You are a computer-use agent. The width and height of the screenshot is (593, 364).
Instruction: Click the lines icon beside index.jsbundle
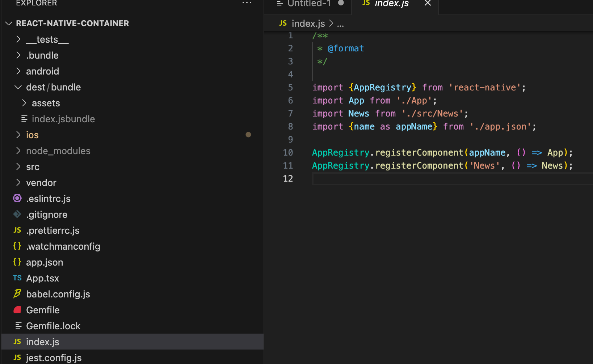pos(24,119)
